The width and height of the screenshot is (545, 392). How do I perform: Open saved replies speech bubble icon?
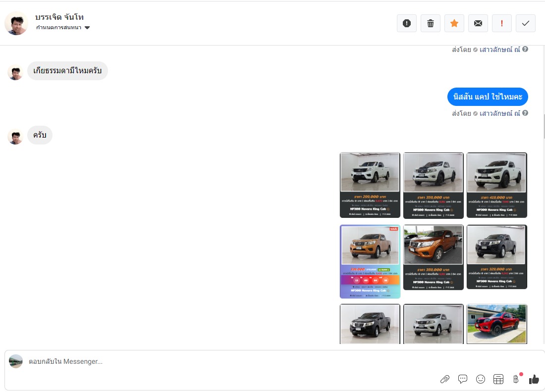(463, 379)
